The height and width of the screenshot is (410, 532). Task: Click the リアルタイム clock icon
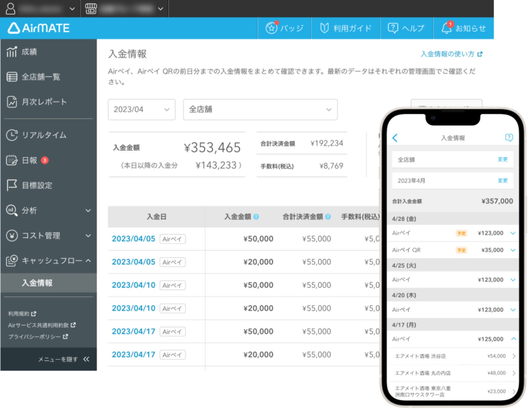(x=12, y=135)
